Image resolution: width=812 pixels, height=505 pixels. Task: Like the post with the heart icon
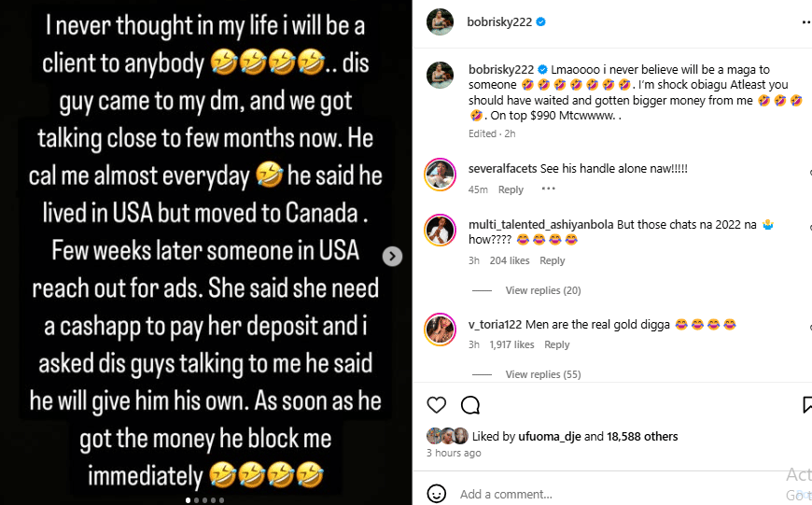[x=436, y=405]
